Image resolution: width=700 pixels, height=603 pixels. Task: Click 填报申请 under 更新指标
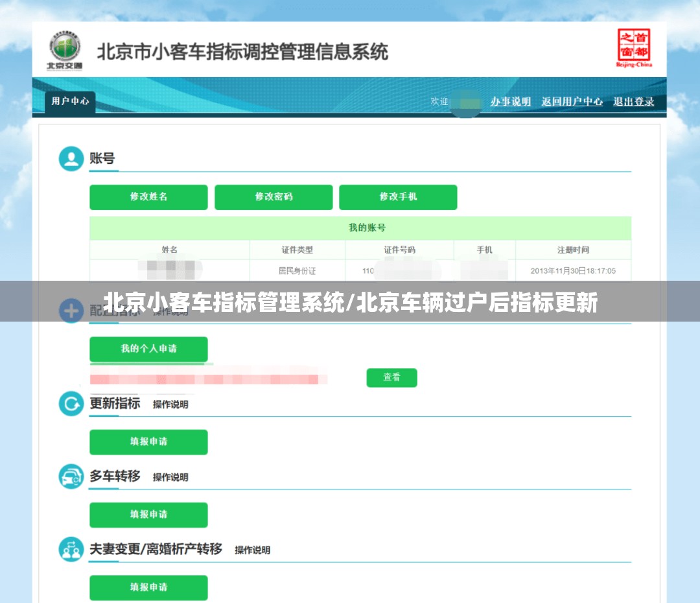pyautogui.click(x=148, y=442)
